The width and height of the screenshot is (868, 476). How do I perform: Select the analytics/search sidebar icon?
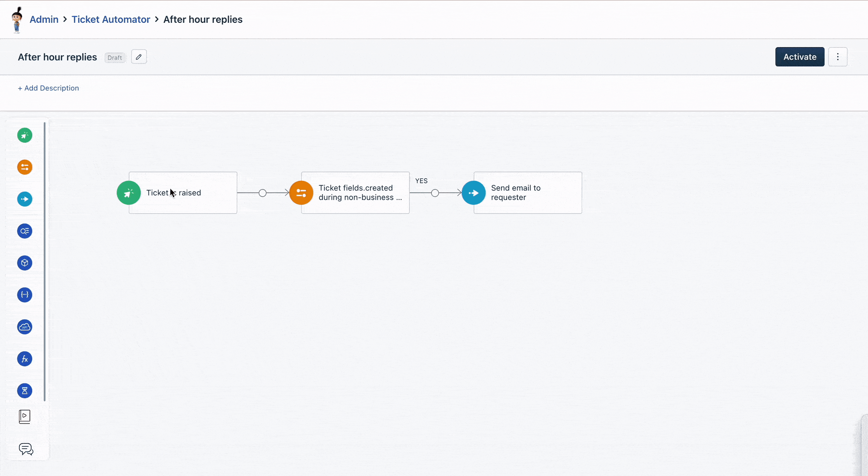[25, 231]
